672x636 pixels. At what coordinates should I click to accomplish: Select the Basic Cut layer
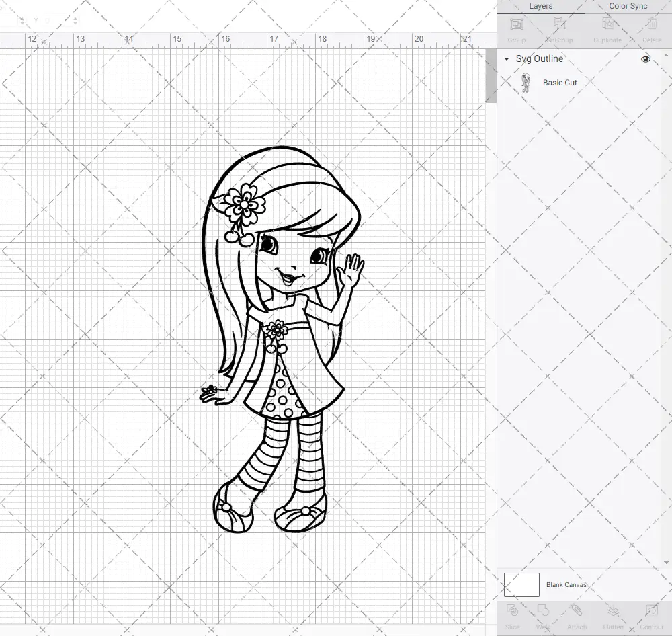tap(560, 83)
